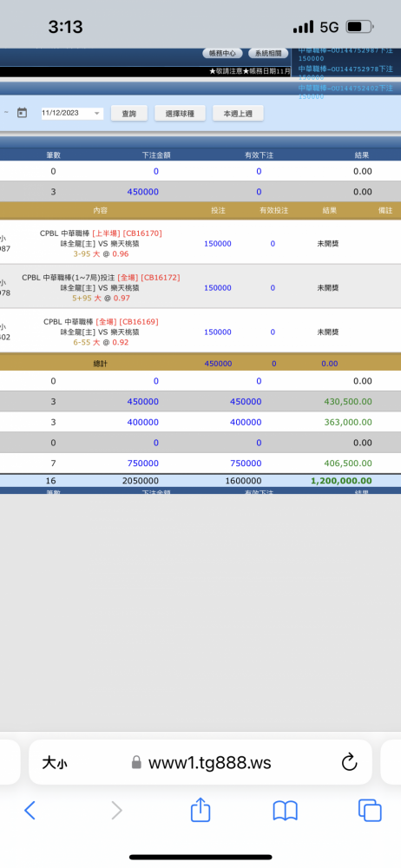401x868 pixels.
Task: Open Safari bookmarks book icon
Action: (x=286, y=811)
